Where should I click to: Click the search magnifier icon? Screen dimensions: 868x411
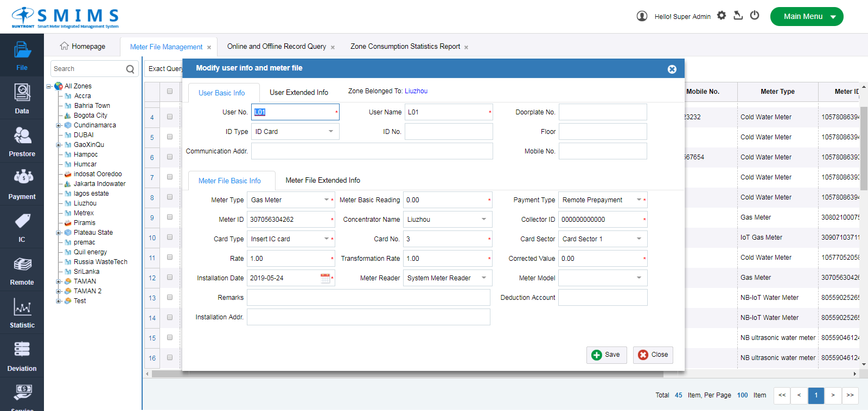(x=130, y=69)
